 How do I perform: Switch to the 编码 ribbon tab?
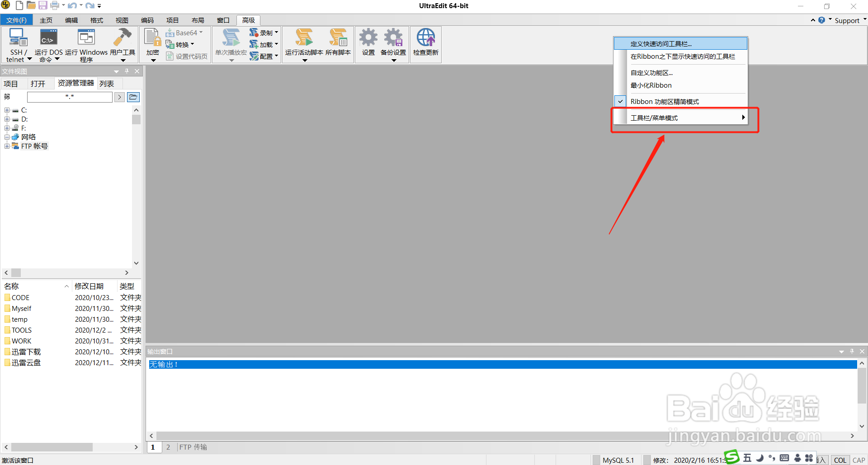click(x=147, y=20)
